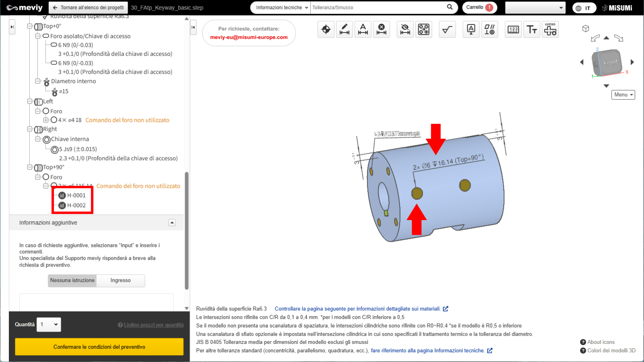Click the 6VIEWS download icon
Image resolution: width=644 pixels, height=362 pixels.
point(550,29)
